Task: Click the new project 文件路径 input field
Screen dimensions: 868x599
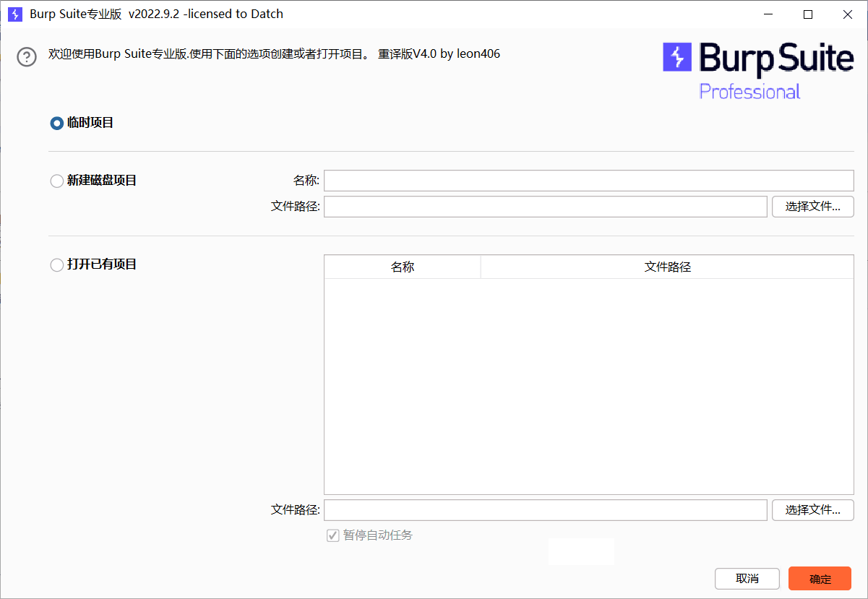Action: pos(546,207)
